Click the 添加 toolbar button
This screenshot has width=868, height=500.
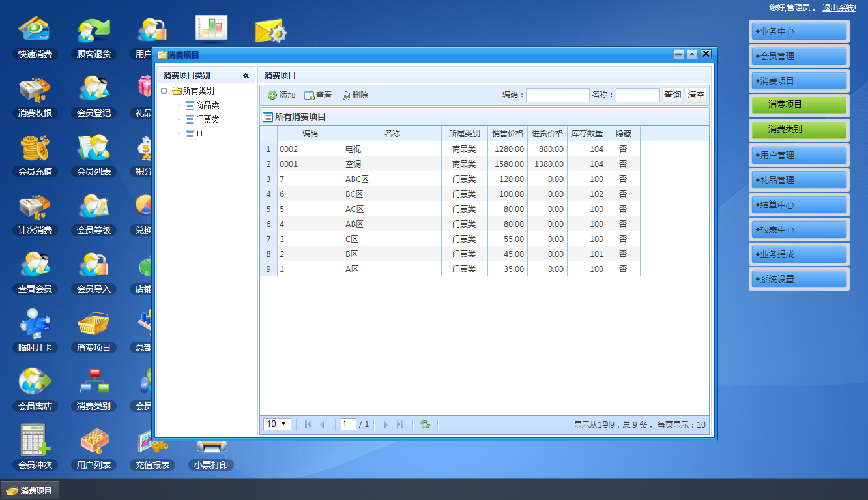[282, 95]
